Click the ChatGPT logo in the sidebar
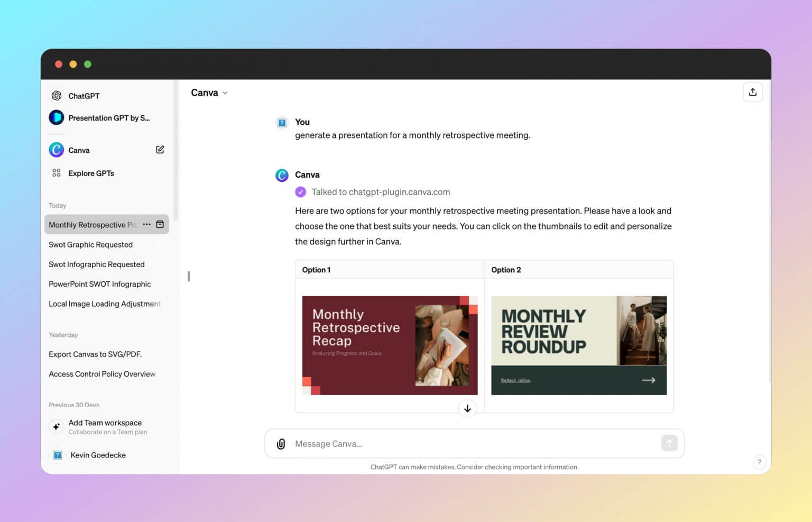The image size is (812, 522). pos(56,96)
